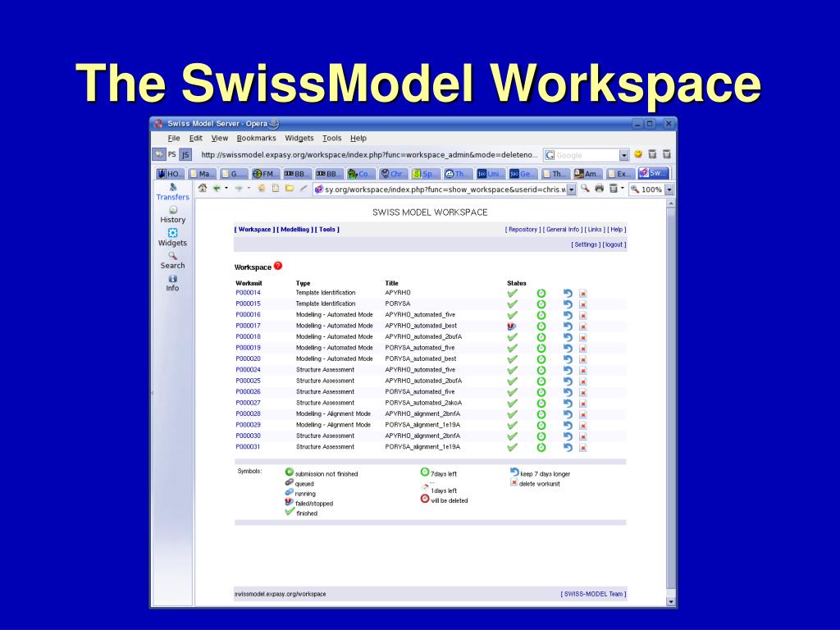Viewport: 840px width, 630px height.
Task: Open the back button history dropdown arrow
Action: (x=226, y=188)
